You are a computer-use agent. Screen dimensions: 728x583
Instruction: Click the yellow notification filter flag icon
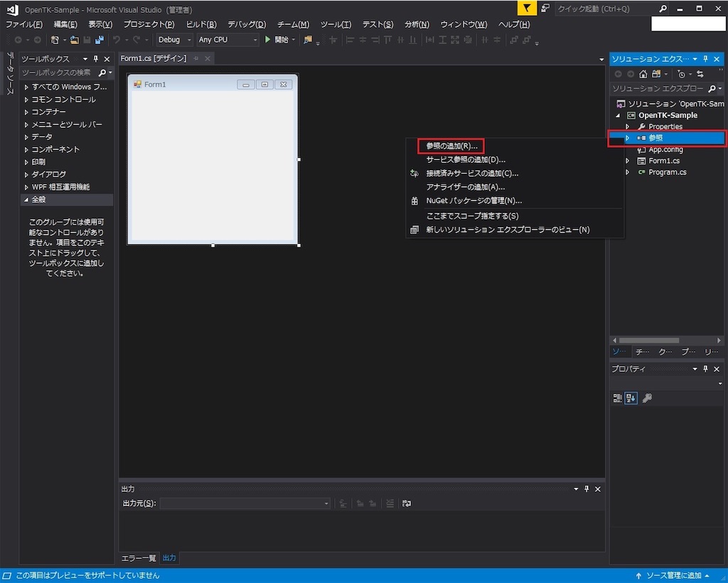[527, 8]
